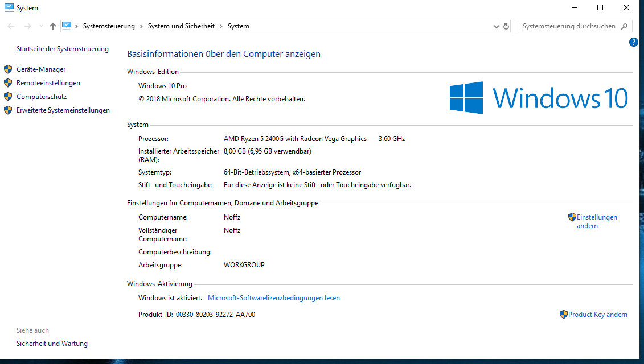644x364 pixels.
Task: Select Systemsteuerung in the breadcrumb
Action: click(x=109, y=26)
